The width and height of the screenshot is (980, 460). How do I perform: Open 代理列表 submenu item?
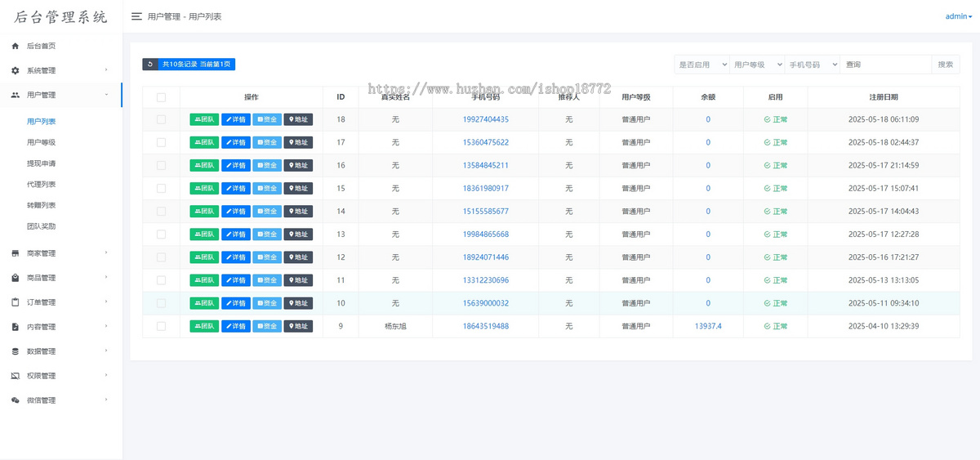(41, 185)
